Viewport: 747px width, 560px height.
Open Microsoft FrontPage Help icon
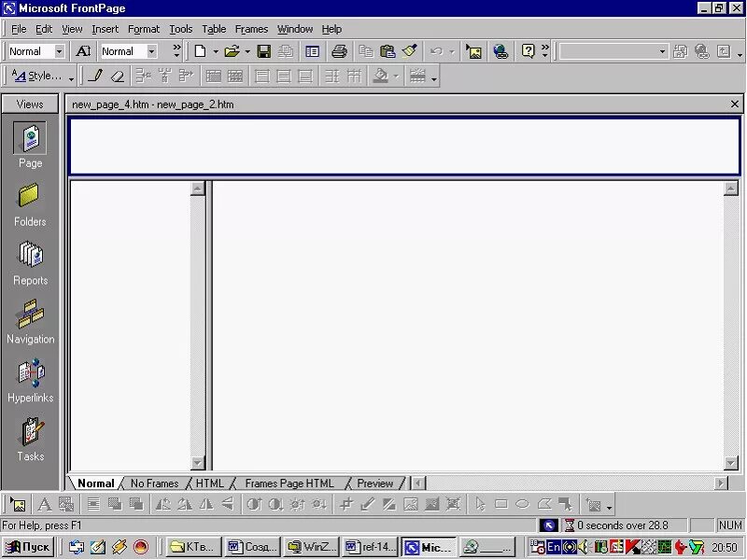point(528,51)
